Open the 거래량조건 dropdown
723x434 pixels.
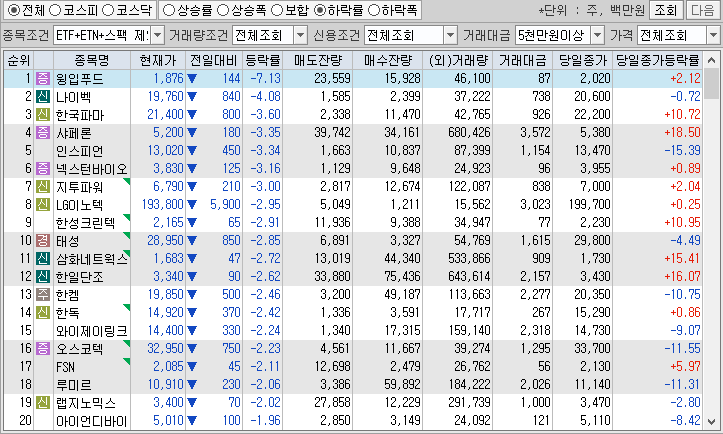300,35
